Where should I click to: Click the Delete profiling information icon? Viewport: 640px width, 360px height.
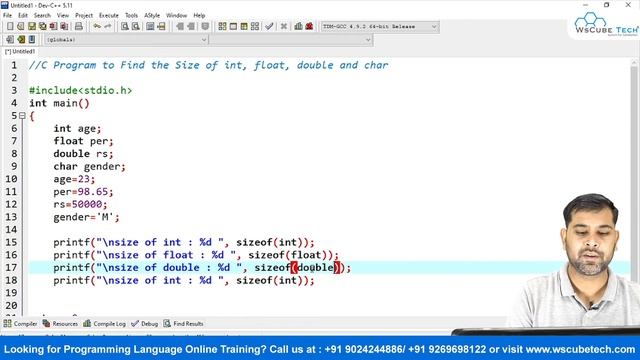[x=309, y=27]
